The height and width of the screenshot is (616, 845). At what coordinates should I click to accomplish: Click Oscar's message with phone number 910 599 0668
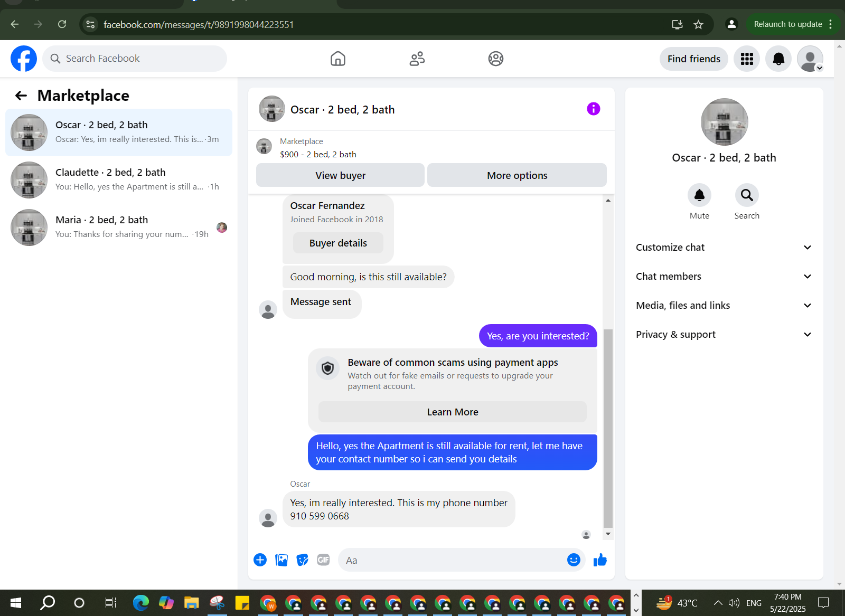point(399,509)
